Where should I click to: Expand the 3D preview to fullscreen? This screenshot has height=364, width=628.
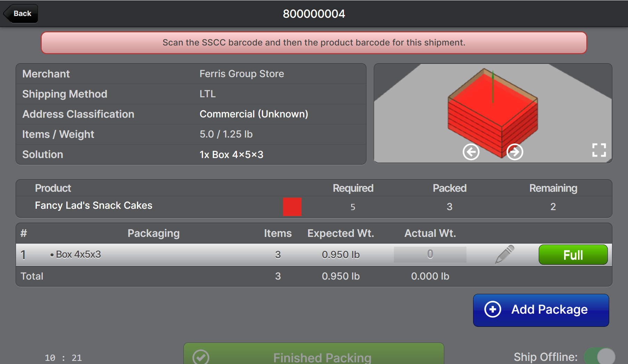599,150
